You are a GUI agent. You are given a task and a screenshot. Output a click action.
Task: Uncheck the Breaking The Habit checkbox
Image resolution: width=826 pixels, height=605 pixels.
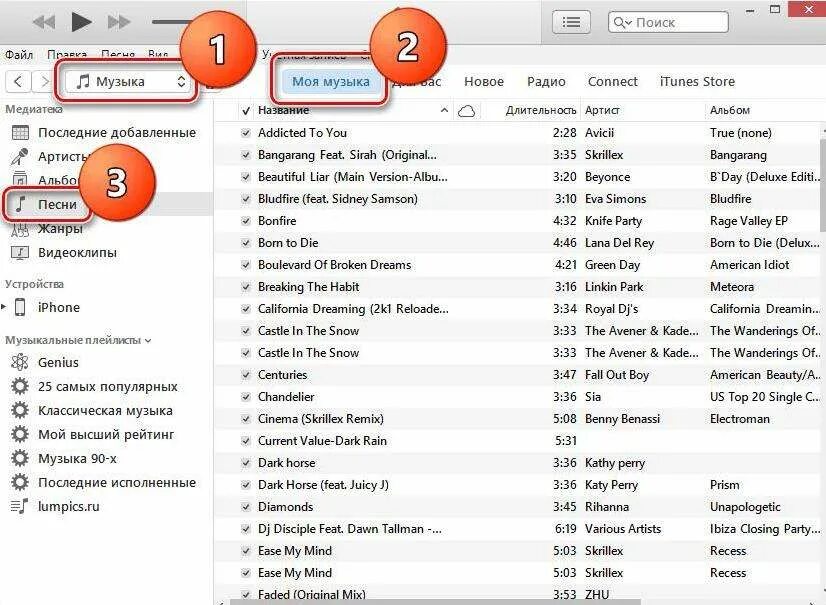coord(245,287)
